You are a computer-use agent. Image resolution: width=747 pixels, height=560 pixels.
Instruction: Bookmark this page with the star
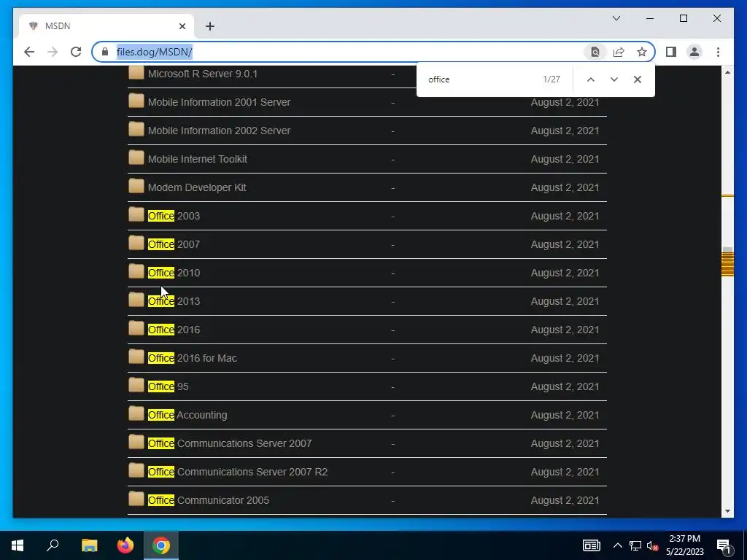pyautogui.click(x=642, y=52)
